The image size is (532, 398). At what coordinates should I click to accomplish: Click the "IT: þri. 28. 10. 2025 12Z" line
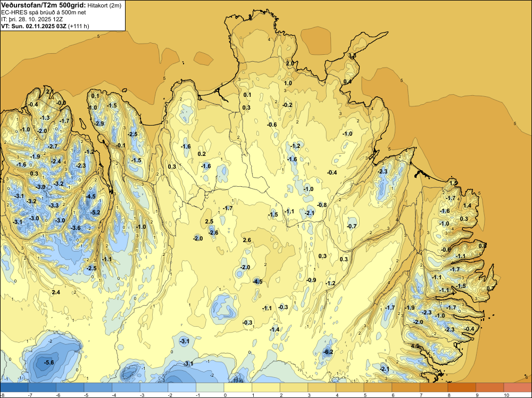[32, 19]
